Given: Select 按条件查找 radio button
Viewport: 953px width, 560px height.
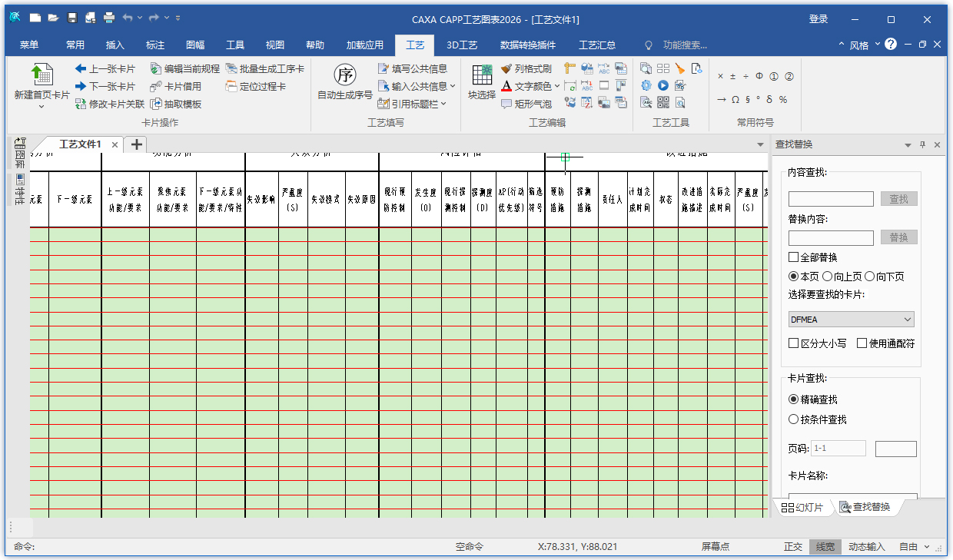Looking at the screenshot, I should click(794, 419).
